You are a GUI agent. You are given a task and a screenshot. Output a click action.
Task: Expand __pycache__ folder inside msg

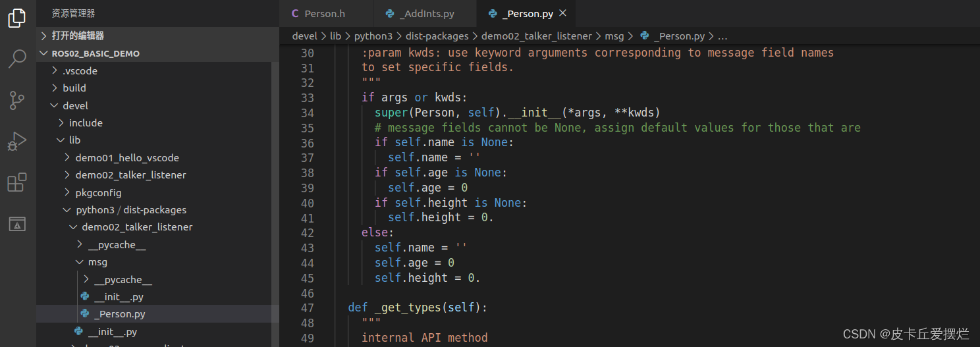coord(153,279)
